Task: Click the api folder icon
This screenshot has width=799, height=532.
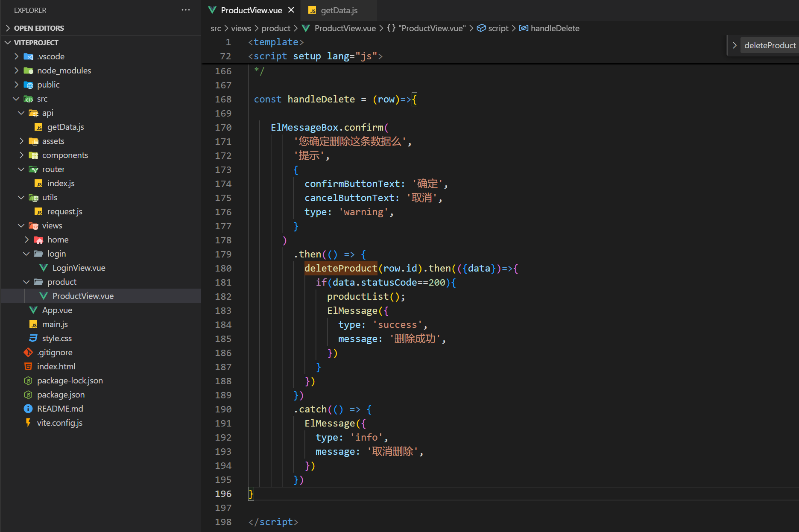Action: click(34, 113)
